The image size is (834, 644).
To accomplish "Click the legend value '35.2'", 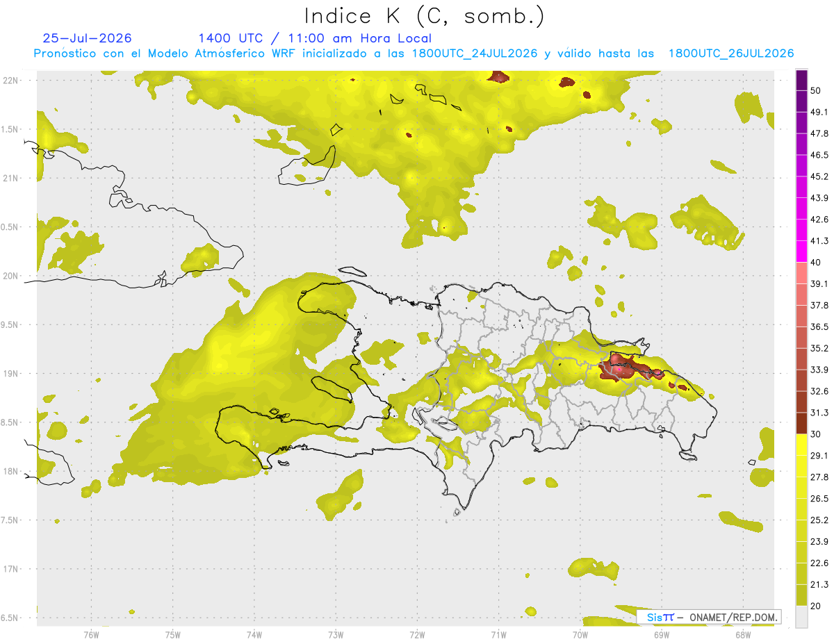I will coord(819,348).
